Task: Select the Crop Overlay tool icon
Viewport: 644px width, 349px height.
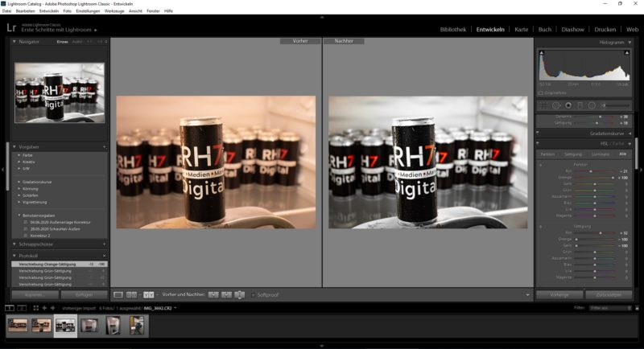Action: [543, 106]
